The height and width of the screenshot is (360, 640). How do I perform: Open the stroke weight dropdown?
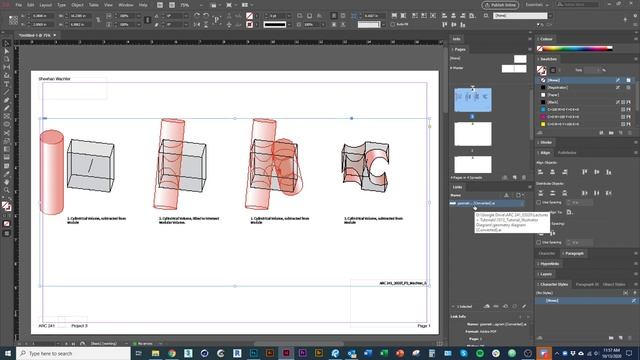tap(289, 16)
